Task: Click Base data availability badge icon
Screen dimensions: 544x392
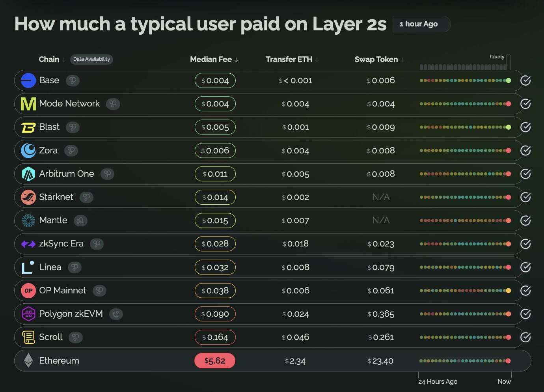Action: point(73,81)
